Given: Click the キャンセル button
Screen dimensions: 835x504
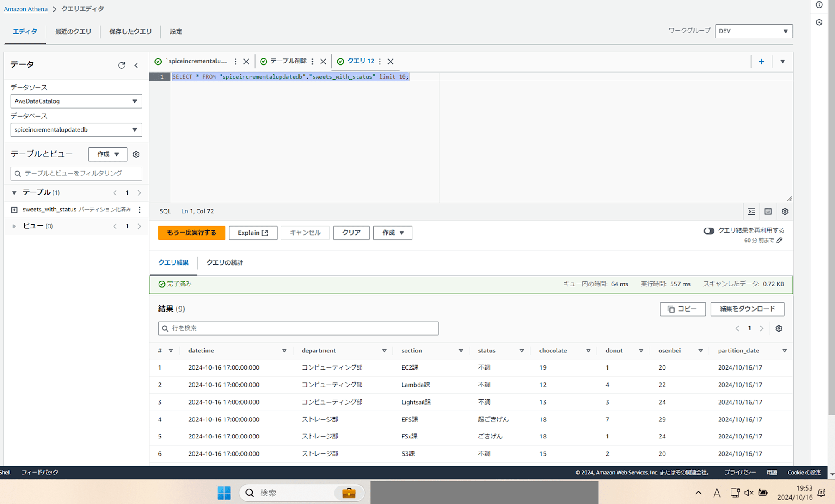Looking at the screenshot, I should coord(305,233).
